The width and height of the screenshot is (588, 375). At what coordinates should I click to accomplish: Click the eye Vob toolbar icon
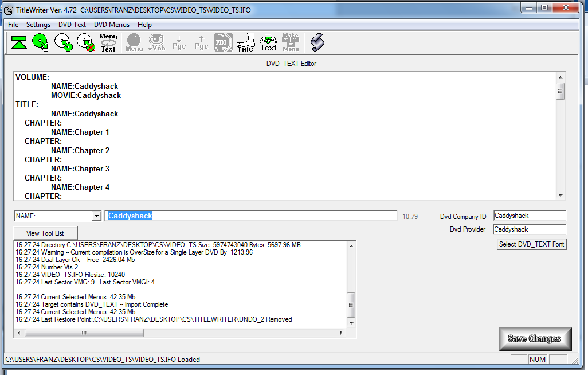156,43
